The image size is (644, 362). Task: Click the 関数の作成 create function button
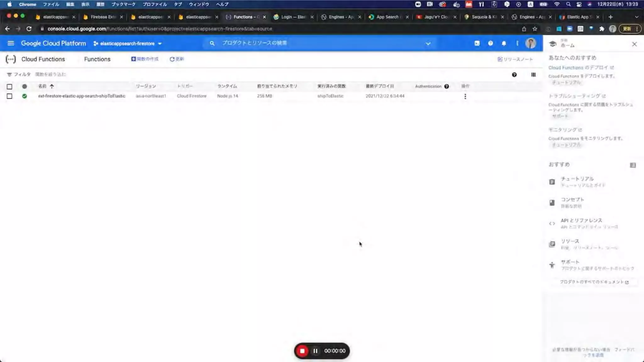coord(145,59)
